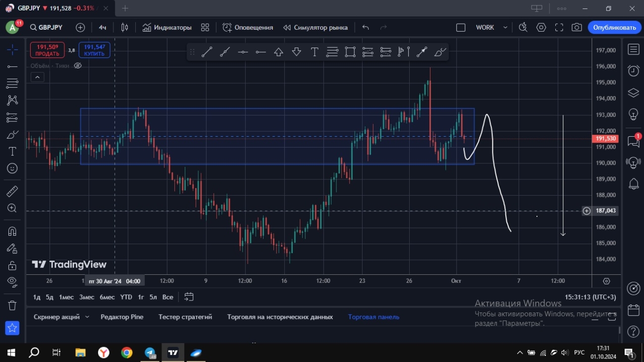Viewport: 644px width, 362px height.
Task: Enter fullscreen mode
Action: point(559,27)
